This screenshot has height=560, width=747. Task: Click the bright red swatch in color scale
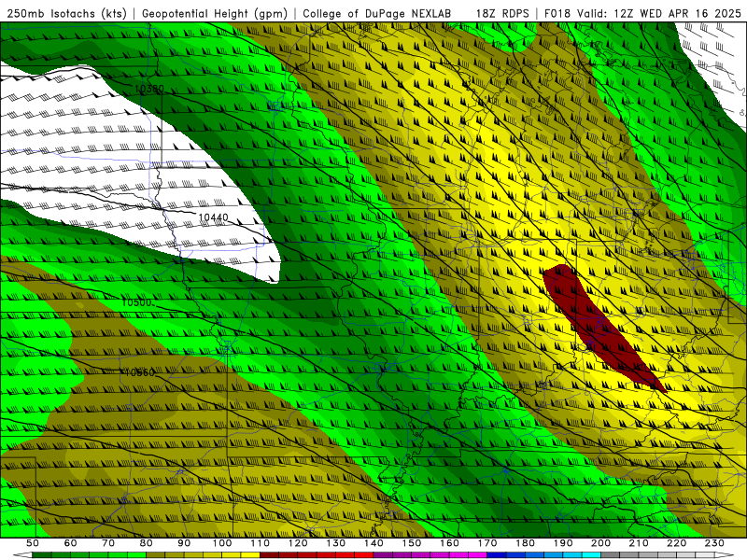[x=364, y=555]
